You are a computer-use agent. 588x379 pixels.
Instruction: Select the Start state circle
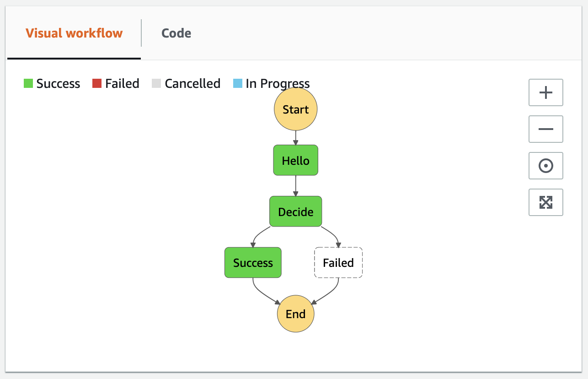[295, 109]
